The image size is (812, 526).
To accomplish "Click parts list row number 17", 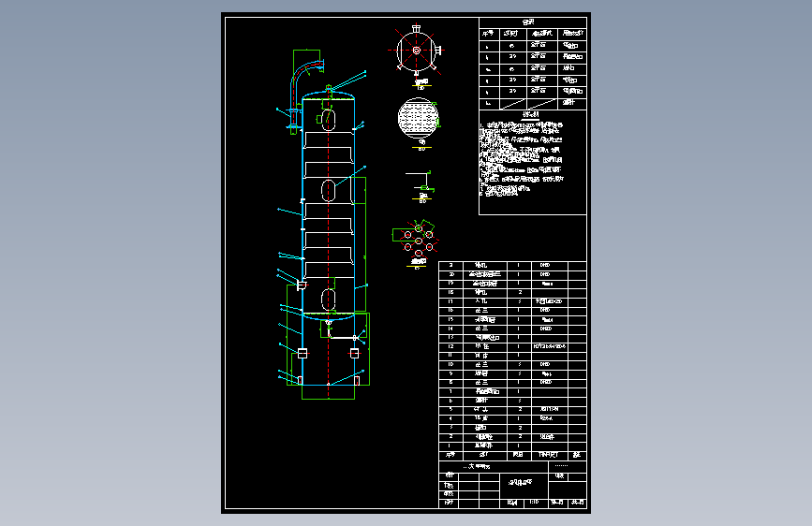I will (512, 301).
